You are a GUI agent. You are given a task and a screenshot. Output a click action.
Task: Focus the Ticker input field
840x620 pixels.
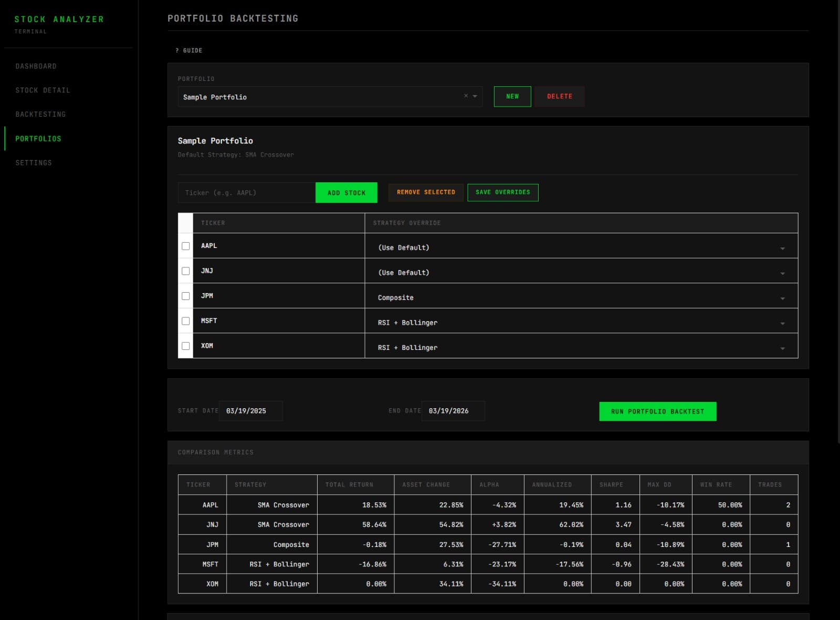[247, 193]
